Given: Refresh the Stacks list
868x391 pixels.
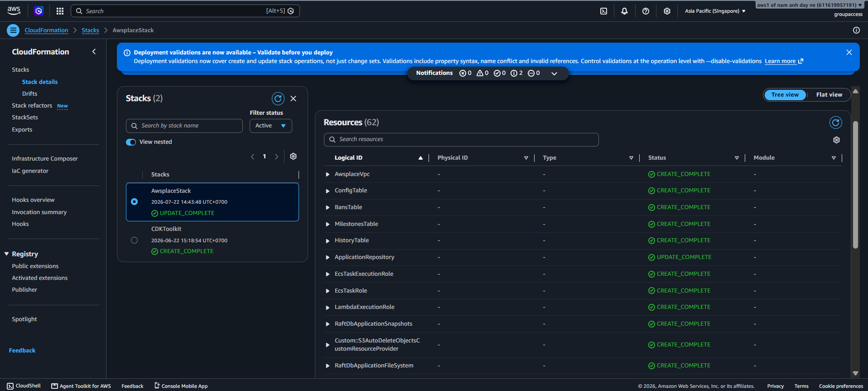Looking at the screenshot, I should point(278,98).
